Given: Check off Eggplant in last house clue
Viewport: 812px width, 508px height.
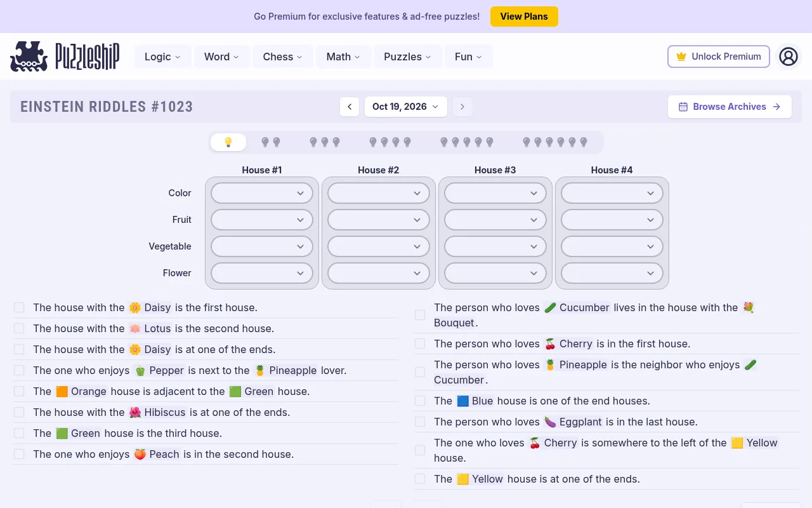Looking at the screenshot, I should tap(420, 422).
